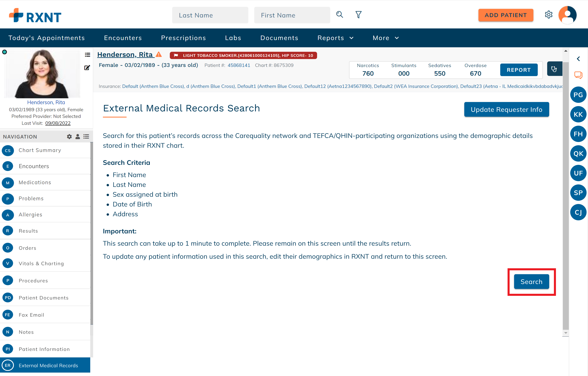Select the CJ user badge
The width and height of the screenshot is (588, 376).
[x=578, y=212]
